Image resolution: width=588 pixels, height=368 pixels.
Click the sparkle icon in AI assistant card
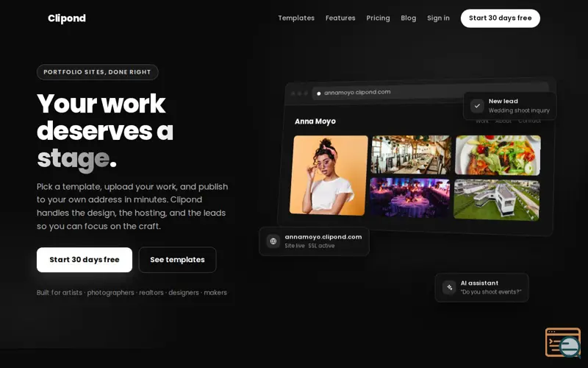point(449,287)
